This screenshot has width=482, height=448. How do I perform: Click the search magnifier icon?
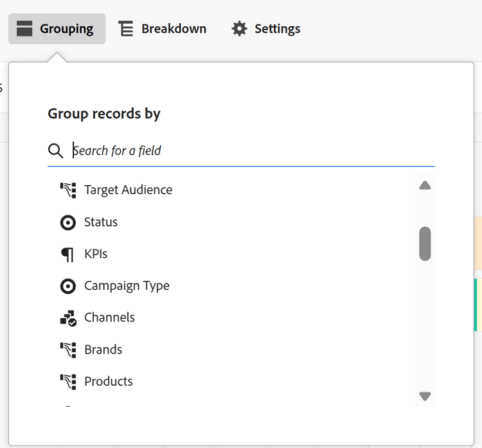tap(55, 151)
